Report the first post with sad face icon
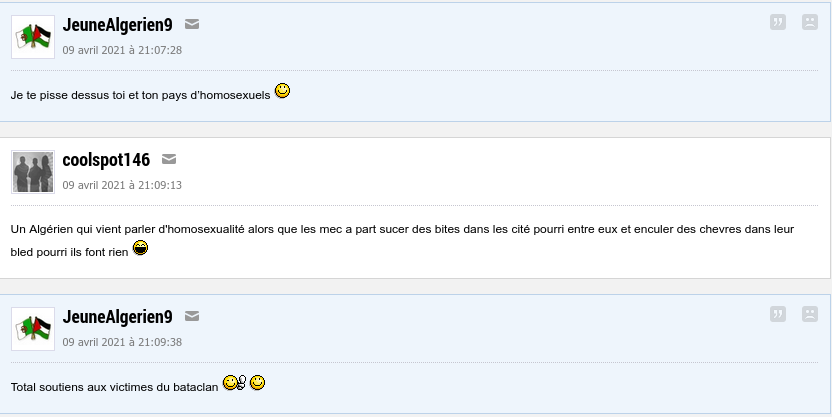This screenshot has width=832, height=417. [810, 22]
